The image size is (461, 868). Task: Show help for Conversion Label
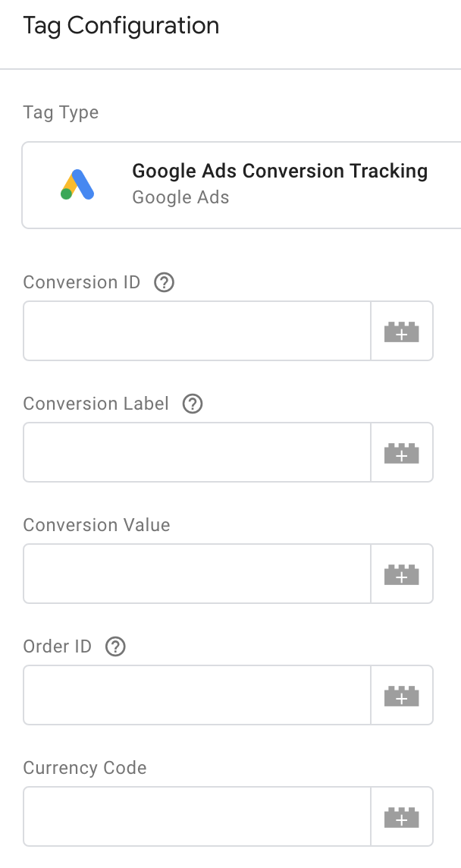[x=193, y=404]
